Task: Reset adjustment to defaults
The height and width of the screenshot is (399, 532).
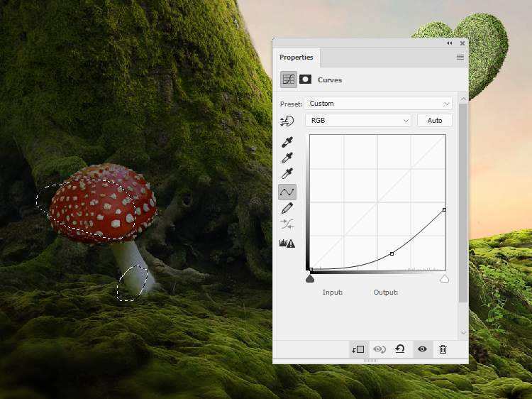Action: pyautogui.click(x=400, y=349)
